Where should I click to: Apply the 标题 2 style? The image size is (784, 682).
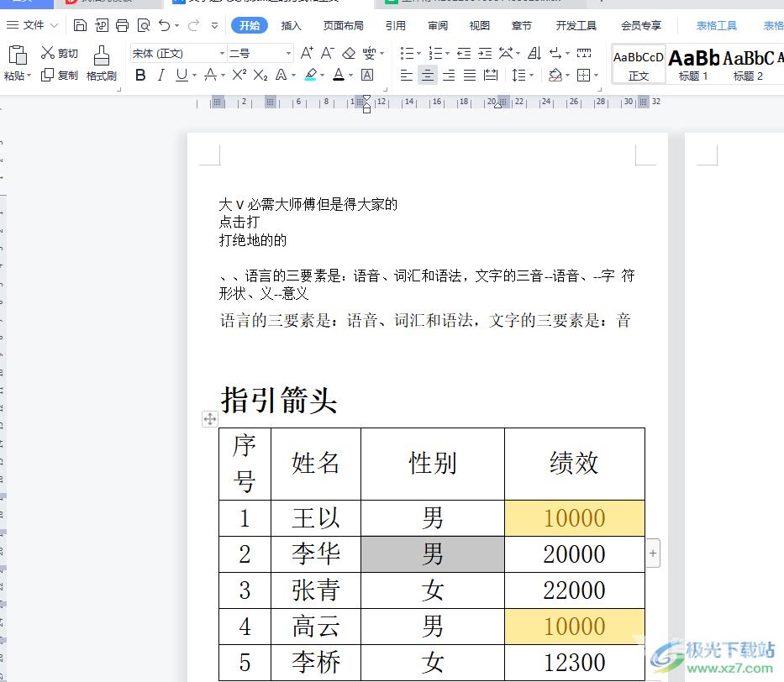[x=748, y=65]
